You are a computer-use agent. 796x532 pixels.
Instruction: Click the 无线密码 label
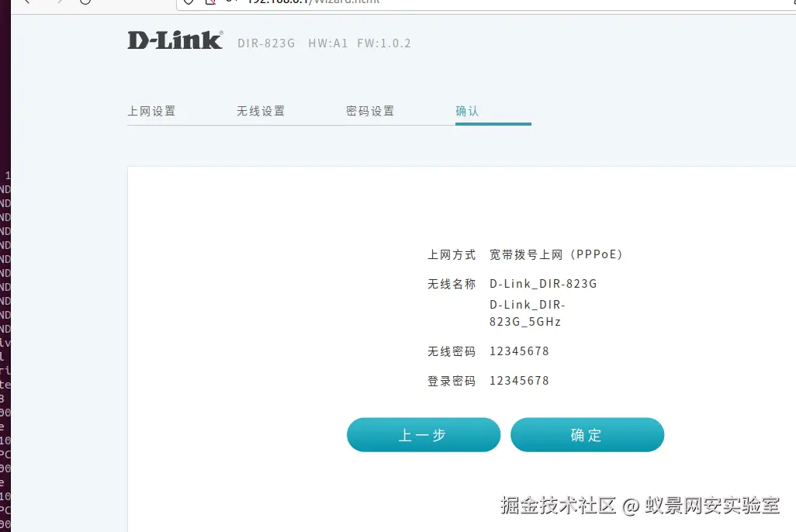point(452,352)
